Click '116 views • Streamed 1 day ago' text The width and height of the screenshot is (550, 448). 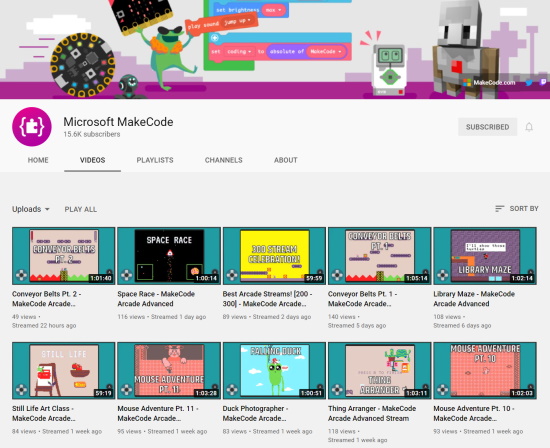(x=162, y=317)
